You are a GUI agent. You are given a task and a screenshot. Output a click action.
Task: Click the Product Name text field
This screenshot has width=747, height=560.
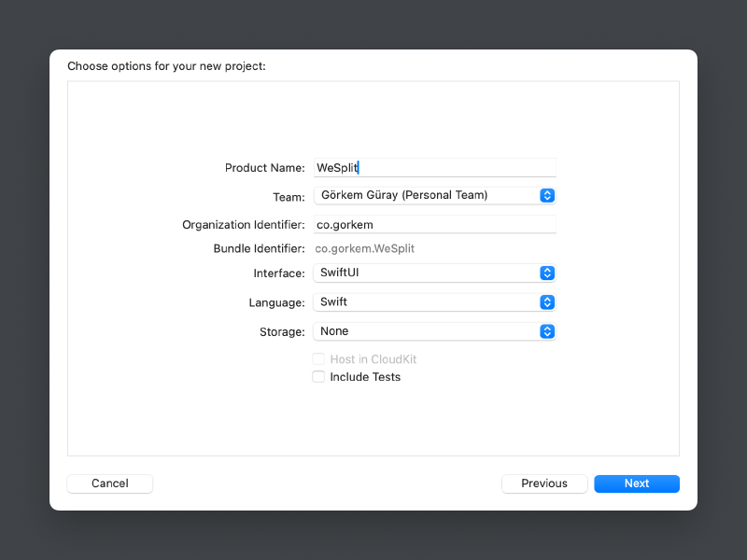click(434, 168)
